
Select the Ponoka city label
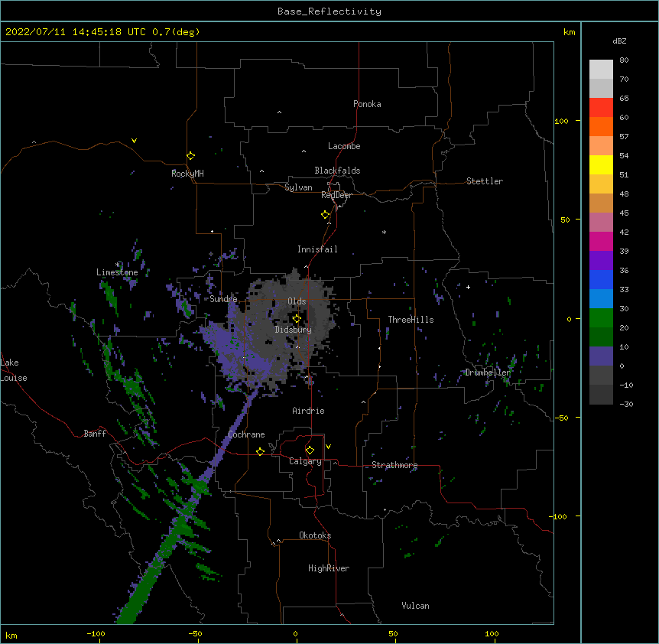coord(367,104)
